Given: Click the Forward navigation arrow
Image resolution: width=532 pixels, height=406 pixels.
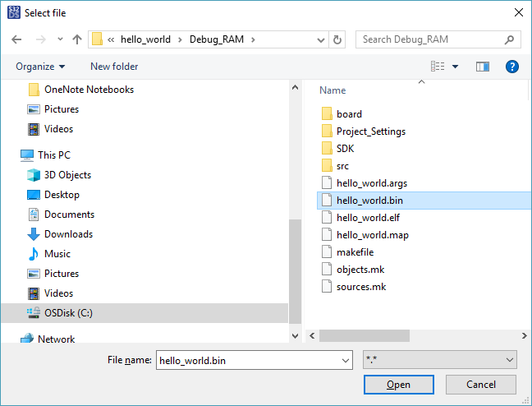Looking at the screenshot, I should (x=41, y=39).
